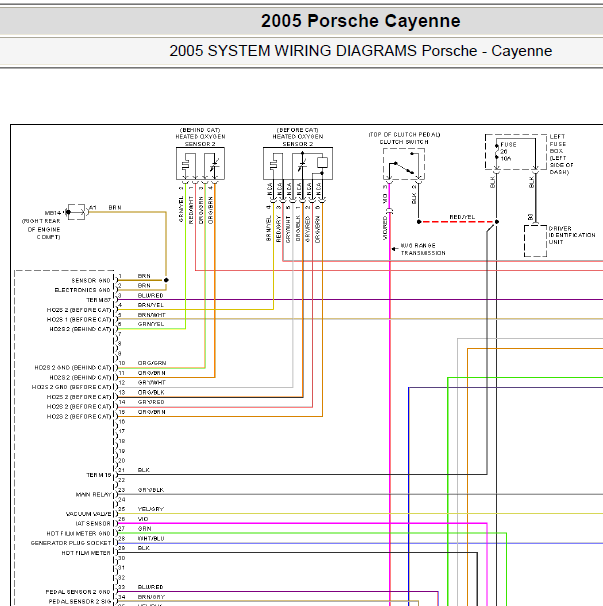Image resolution: width=603 pixels, height=606 pixels.
Task: Select the YEL/GRY wire label at pin 25
Action: (x=151, y=509)
